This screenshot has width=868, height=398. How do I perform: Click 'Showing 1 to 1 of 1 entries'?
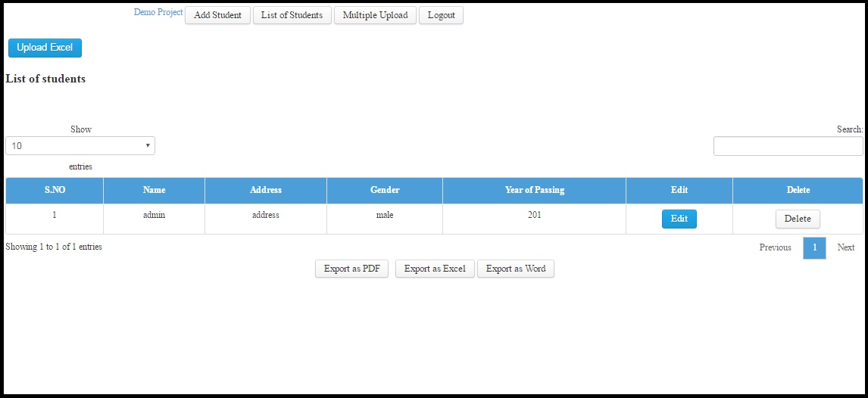[54, 247]
